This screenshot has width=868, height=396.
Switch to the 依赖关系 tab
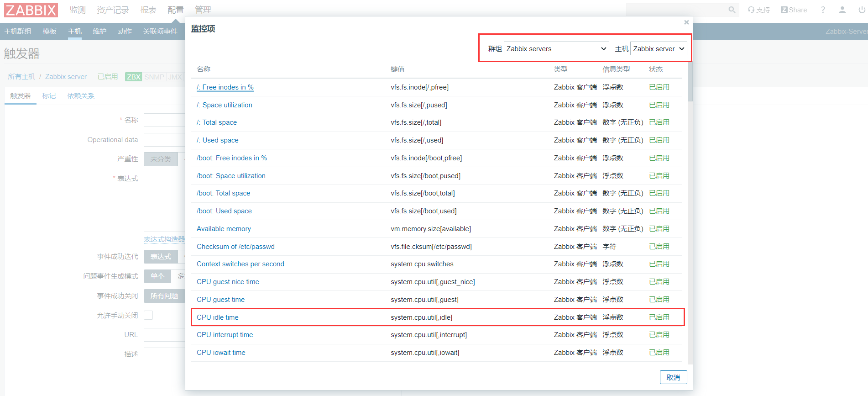(81, 95)
